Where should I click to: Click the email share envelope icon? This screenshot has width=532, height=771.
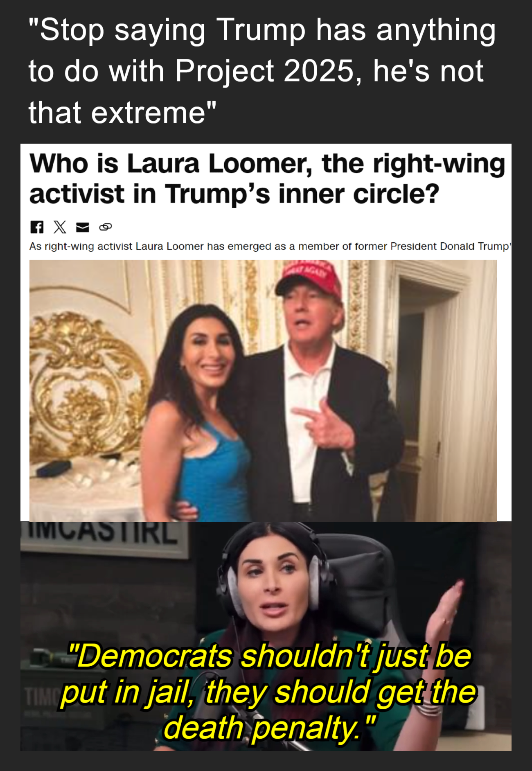[83, 227]
